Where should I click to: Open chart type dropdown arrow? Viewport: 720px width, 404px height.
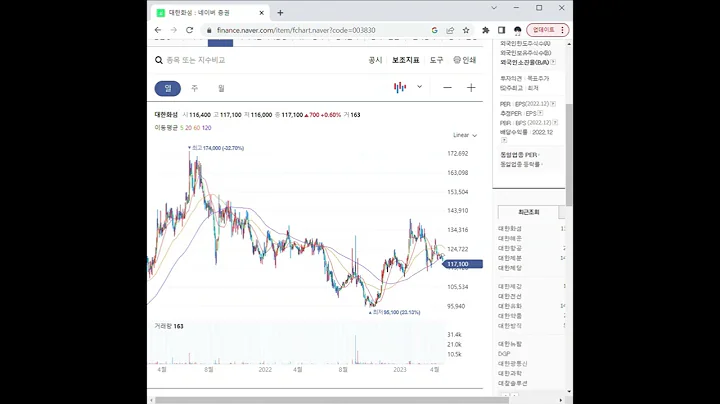419,87
